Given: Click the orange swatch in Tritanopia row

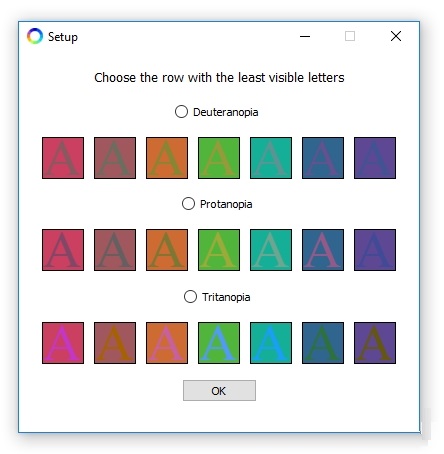Looking at the screenshot, I should (x=167, y=343).
